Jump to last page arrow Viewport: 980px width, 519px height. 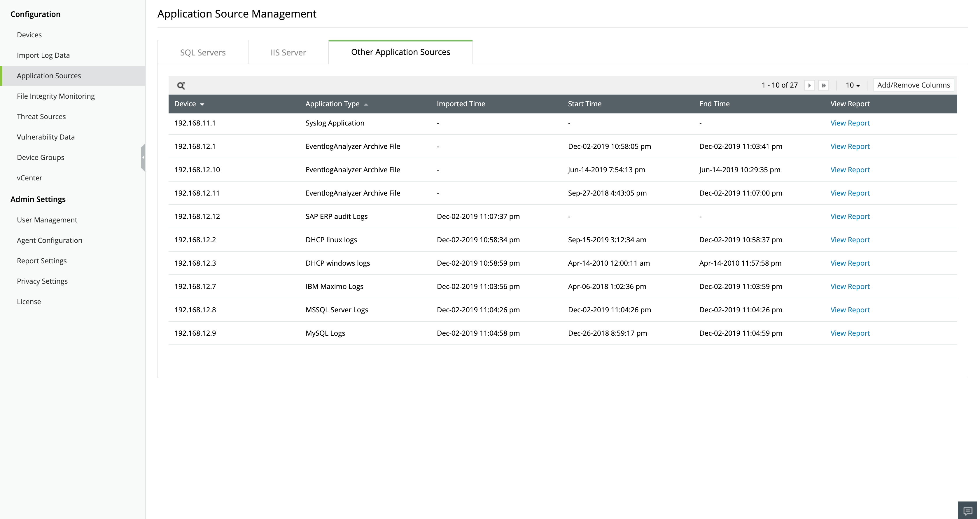pos(824,85)
